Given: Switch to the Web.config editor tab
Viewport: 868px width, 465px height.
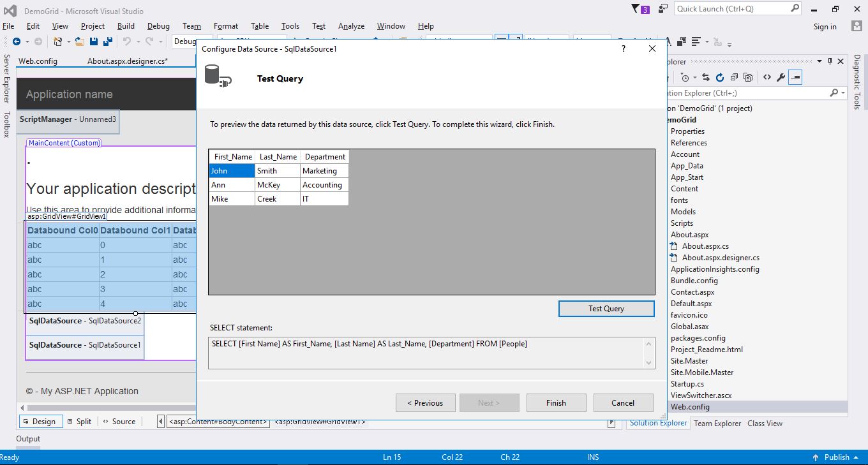Looking at the screenshot, I should (x=38, y=61).
